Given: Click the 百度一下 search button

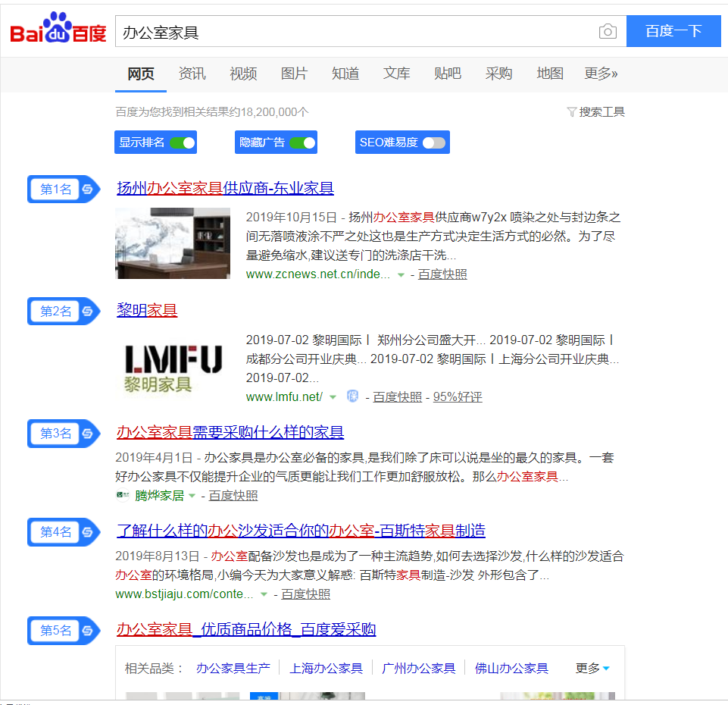Looking at the screenshot, I should point(673,31).
